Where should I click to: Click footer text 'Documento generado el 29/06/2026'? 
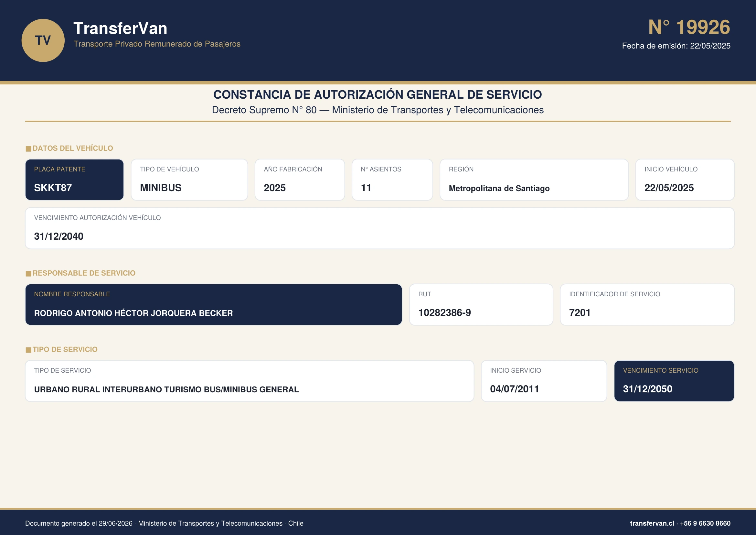[x=79, y=523]
